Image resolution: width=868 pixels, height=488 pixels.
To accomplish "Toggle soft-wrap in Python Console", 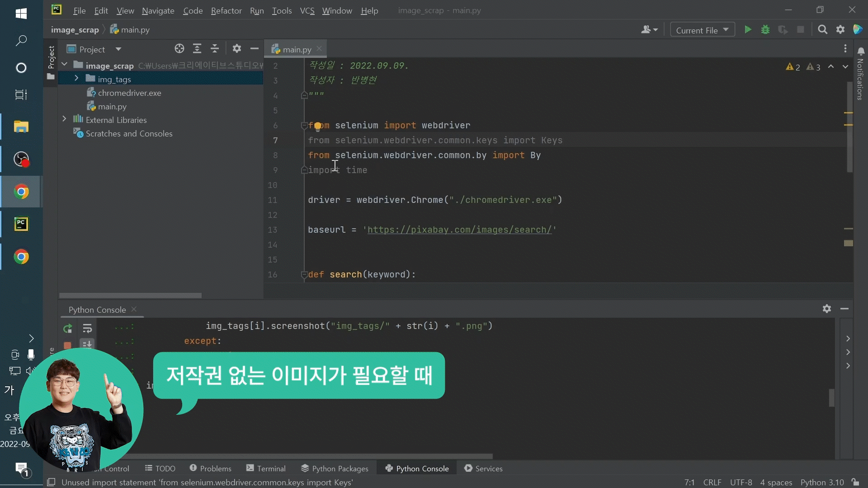I will (87, 328).
